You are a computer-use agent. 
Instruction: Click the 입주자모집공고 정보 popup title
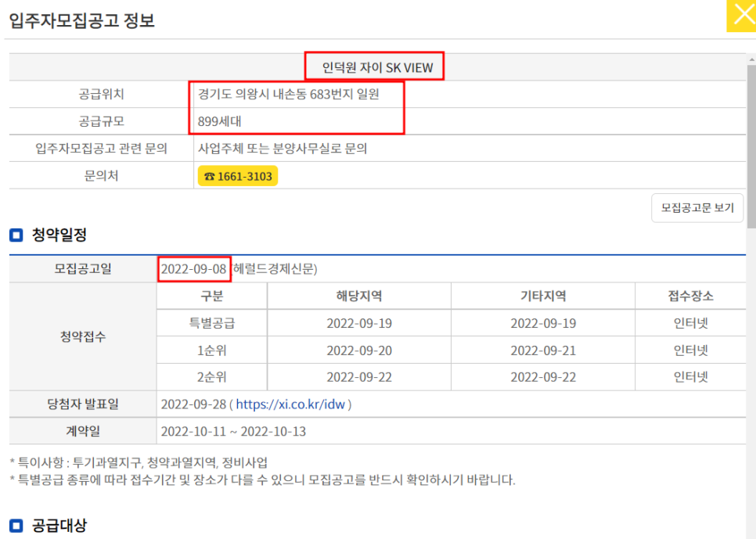82,20
